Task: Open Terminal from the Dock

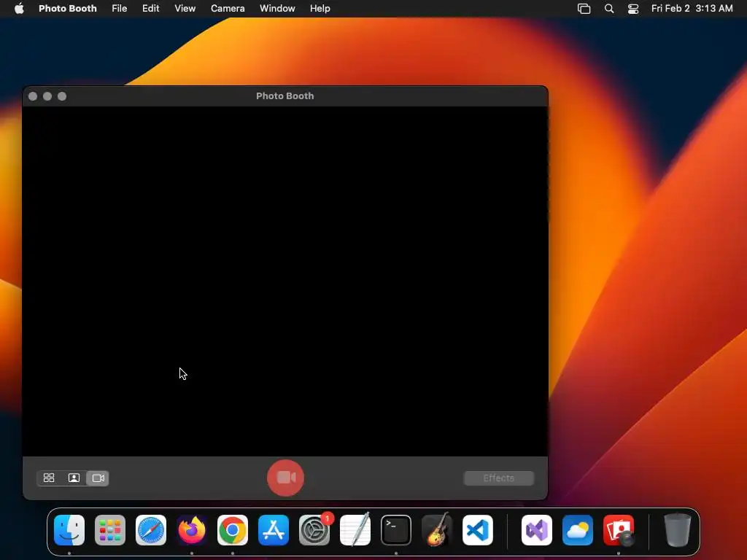Action: click(396, 530)
